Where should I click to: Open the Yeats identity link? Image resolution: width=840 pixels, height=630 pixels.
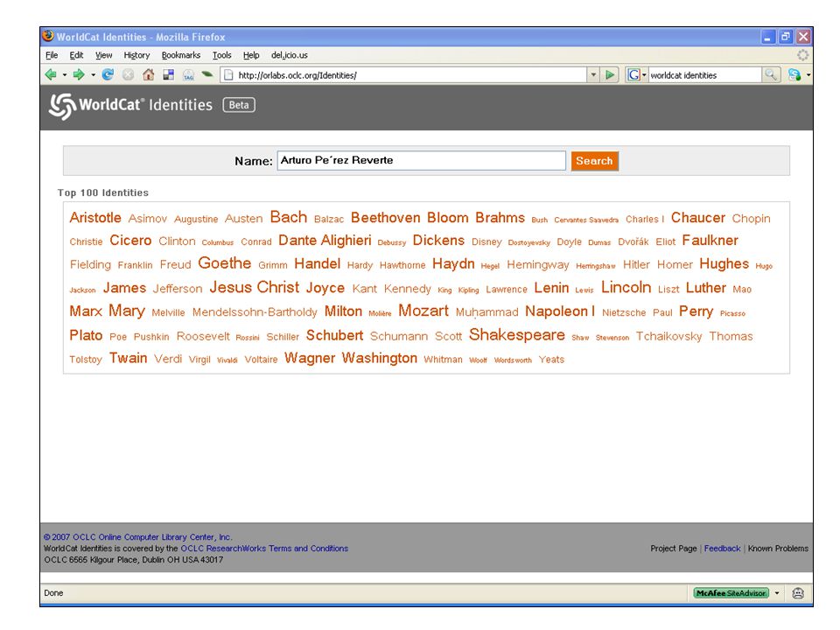coord(552,360)
